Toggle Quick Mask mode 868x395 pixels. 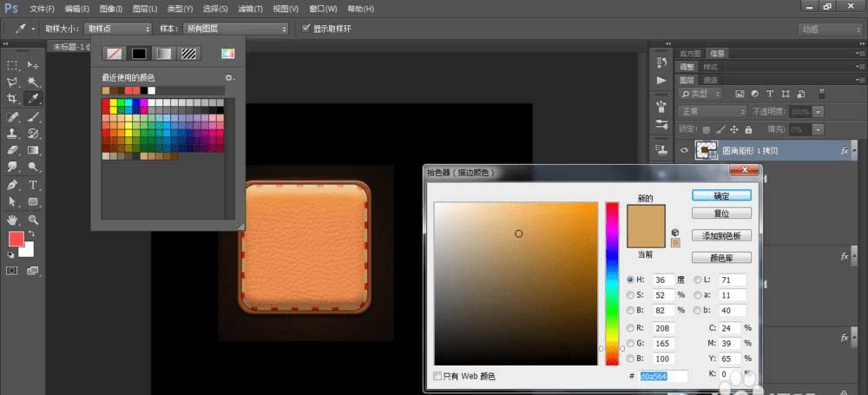click(11, 270)
